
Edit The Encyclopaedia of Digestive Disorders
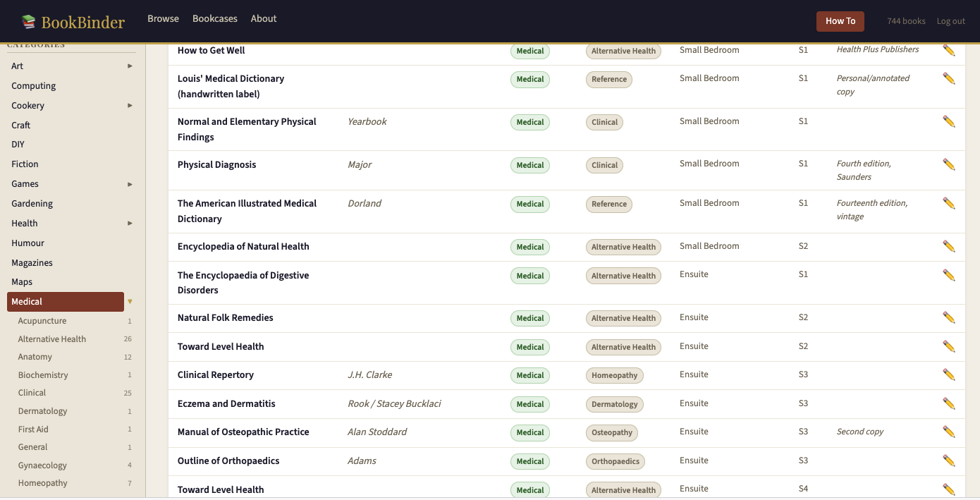(x=949, y=275)
